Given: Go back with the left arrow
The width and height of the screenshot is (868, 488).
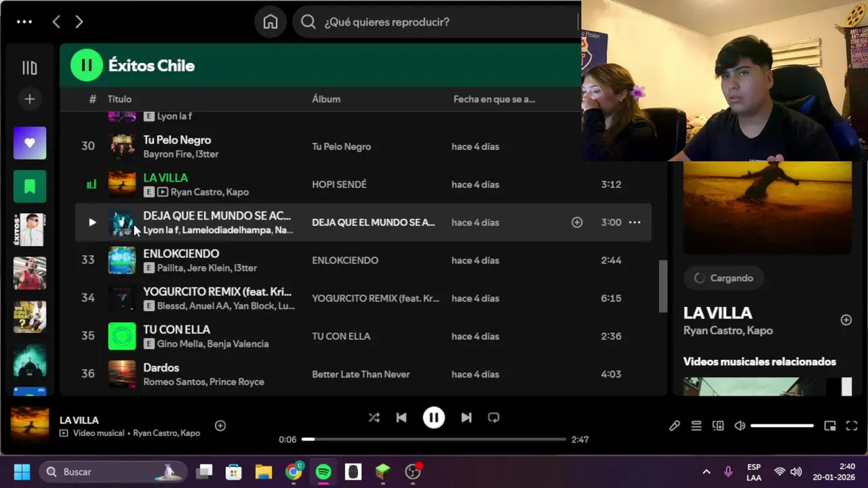Looking at the screenshot, I should point(56,22).
